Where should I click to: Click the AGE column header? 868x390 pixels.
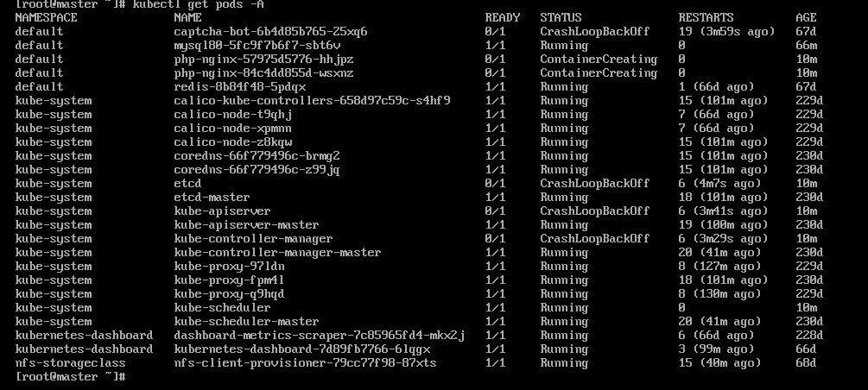pyautogui.click(x=806, y=17)
